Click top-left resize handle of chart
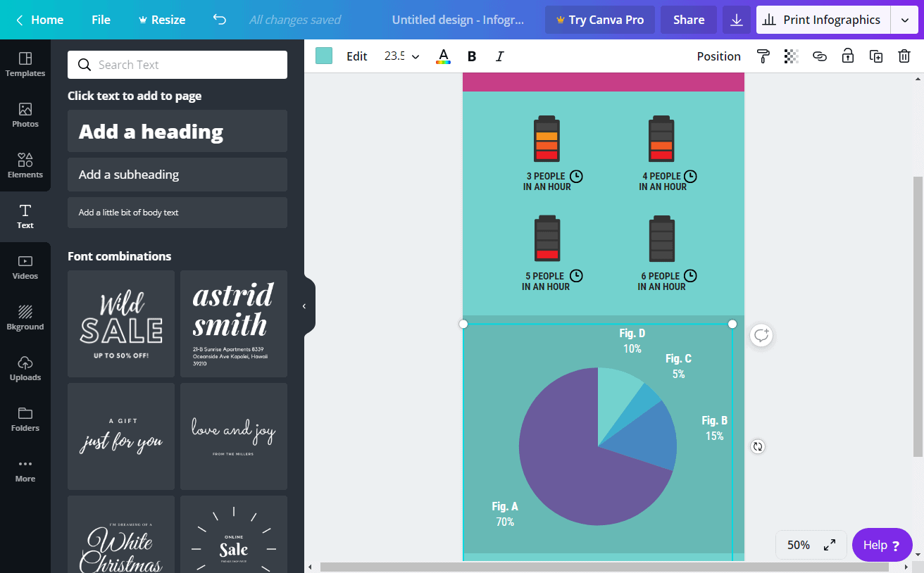 click(463, 324)
